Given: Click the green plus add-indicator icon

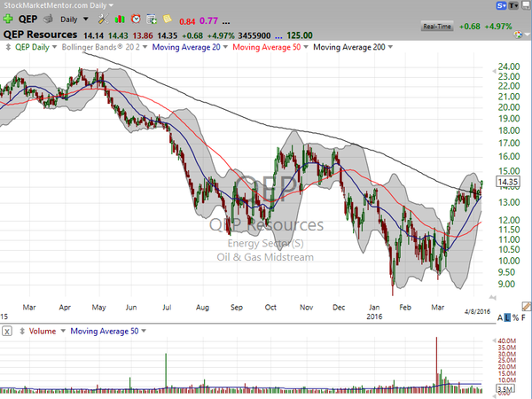Looking at the screenshot, I should (8, 19).
